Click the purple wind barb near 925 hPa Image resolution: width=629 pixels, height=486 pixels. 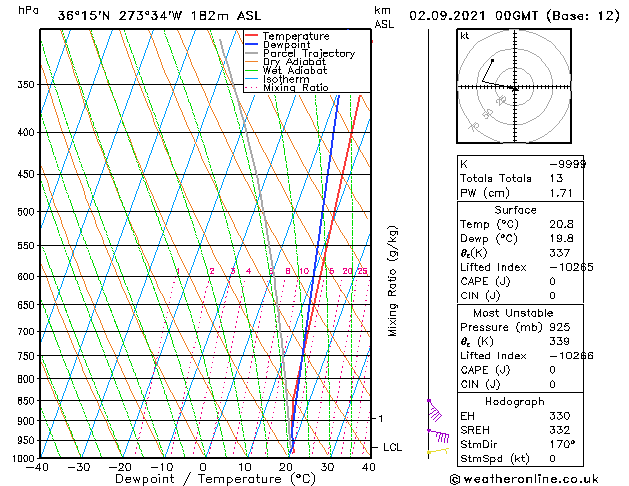point(438,435)
